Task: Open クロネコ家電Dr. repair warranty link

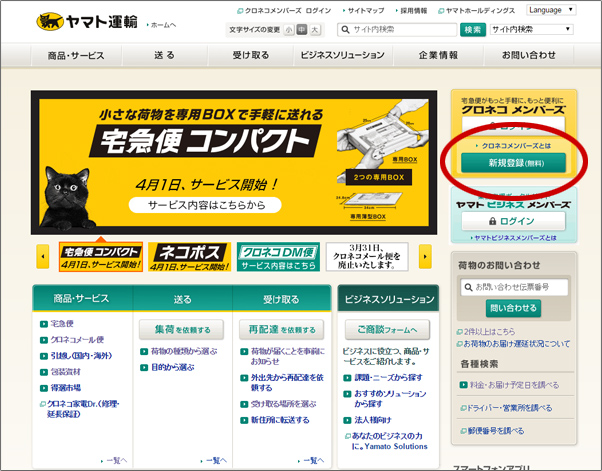Action: coord(80,409)
